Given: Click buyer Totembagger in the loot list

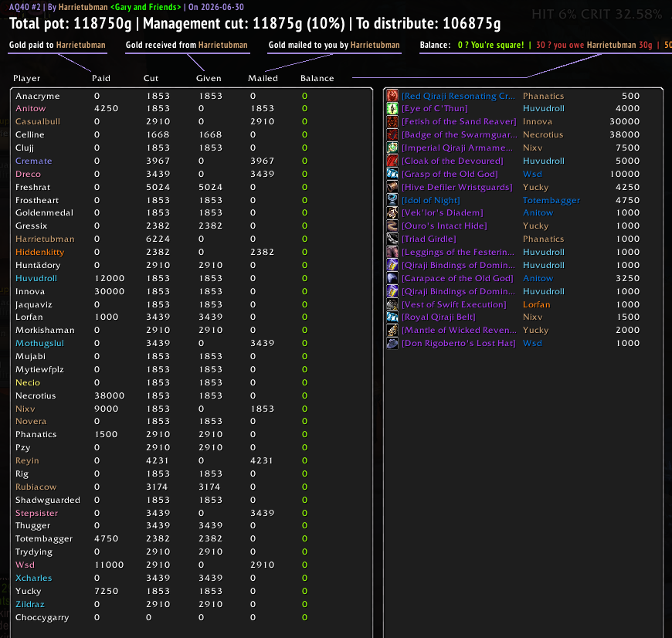Looking at the screenshot, I should [552, 200].
